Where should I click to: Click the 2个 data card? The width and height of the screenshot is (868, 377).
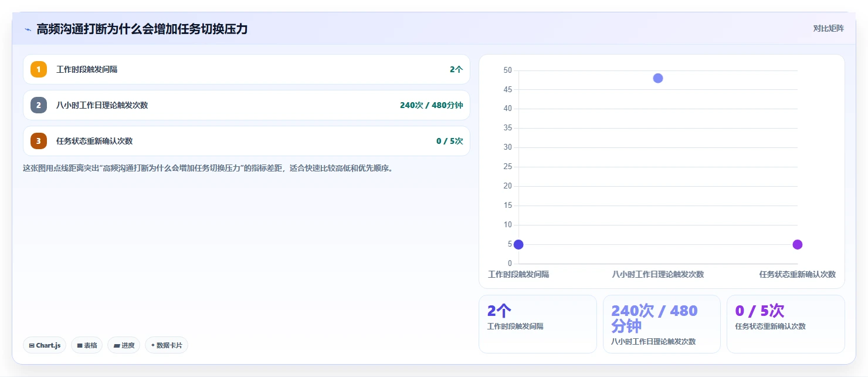(x=537, y=324)
